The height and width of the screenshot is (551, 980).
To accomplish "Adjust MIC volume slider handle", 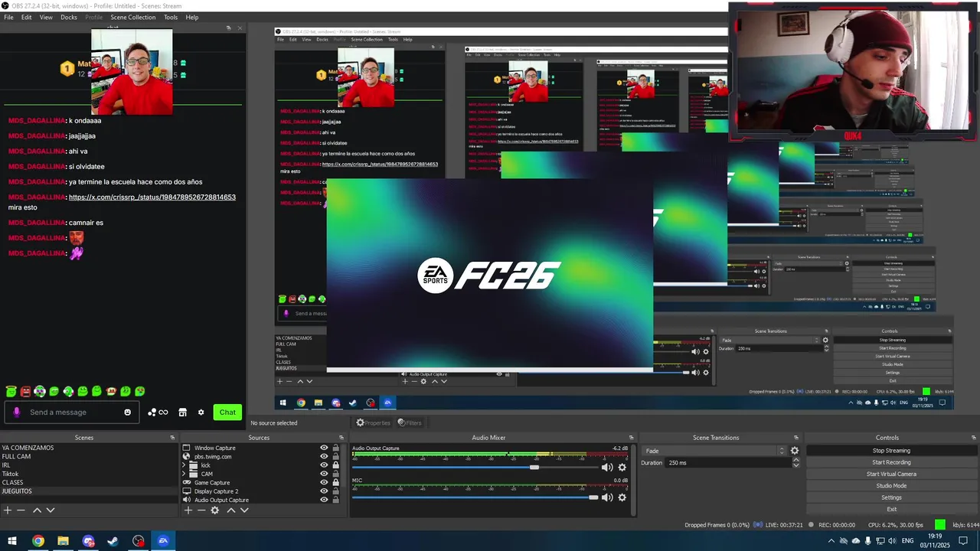I will tap(593, 497).
